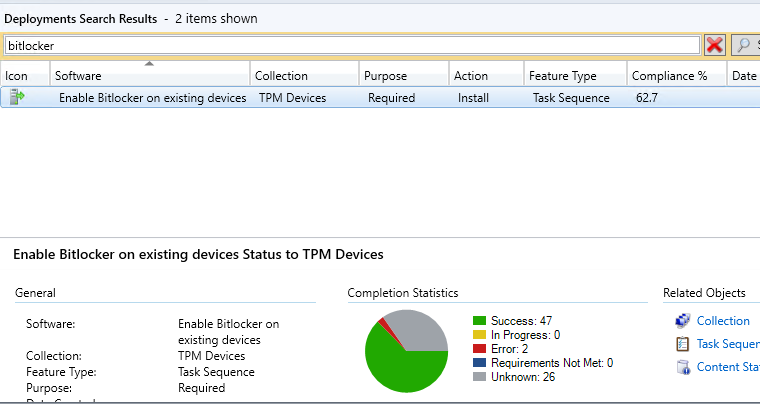This screenshot has height=404, width=760.
Task: Open the Task Sequence related object link
Action: point(727,344)
